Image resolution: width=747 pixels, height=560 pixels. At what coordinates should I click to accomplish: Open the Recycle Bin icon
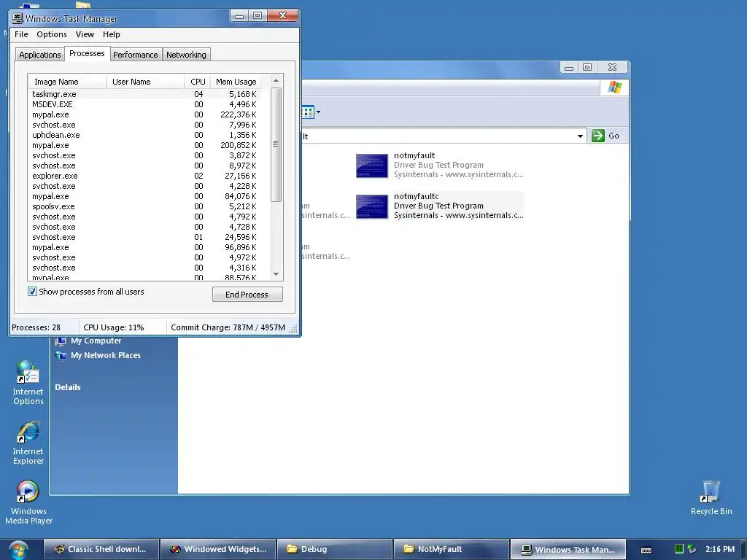(x=711, y=498)
